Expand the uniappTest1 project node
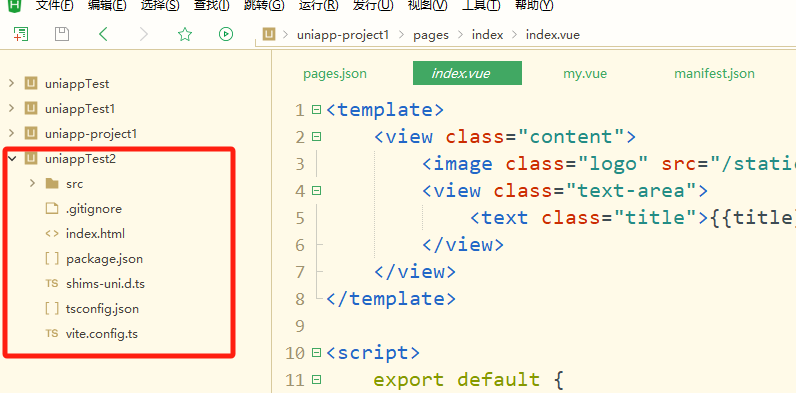796x393 pixels. [12, 108]
